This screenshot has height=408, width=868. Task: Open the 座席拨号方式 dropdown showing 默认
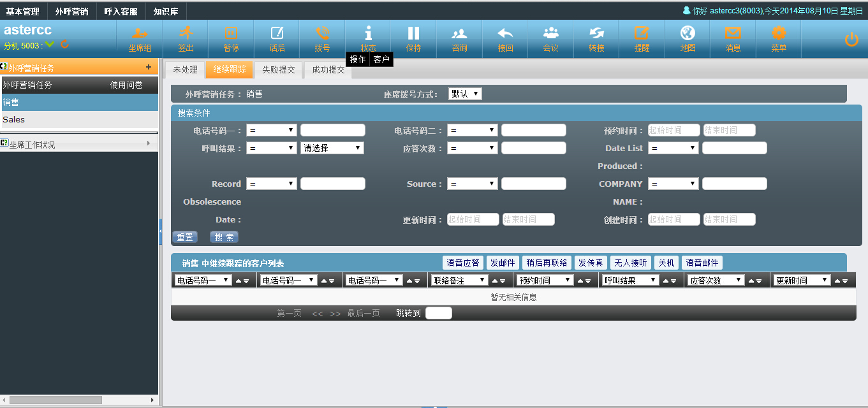[465, 94]
